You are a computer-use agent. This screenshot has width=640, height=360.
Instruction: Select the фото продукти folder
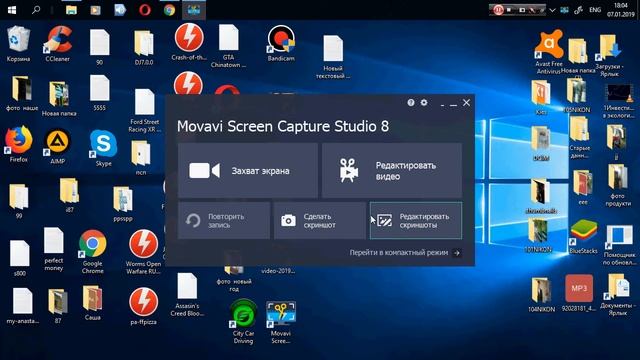[x=618, y=185]
